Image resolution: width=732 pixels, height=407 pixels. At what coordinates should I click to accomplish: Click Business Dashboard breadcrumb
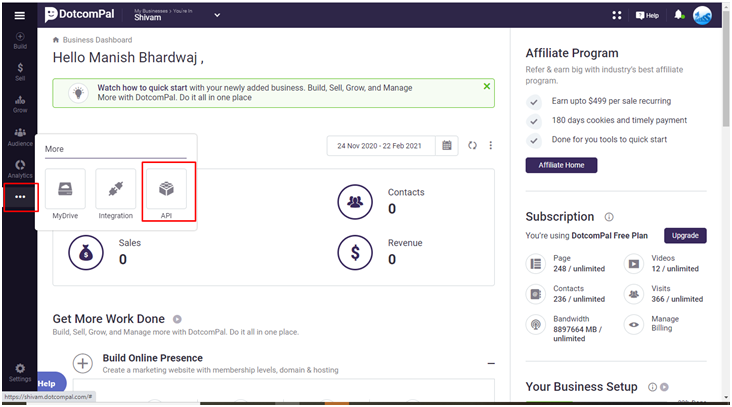click(x=97, y=40)
